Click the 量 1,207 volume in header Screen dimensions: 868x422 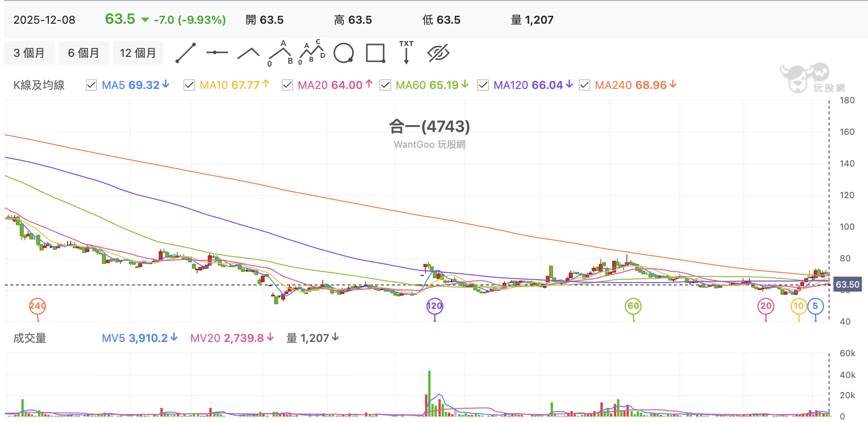(532, 20)
